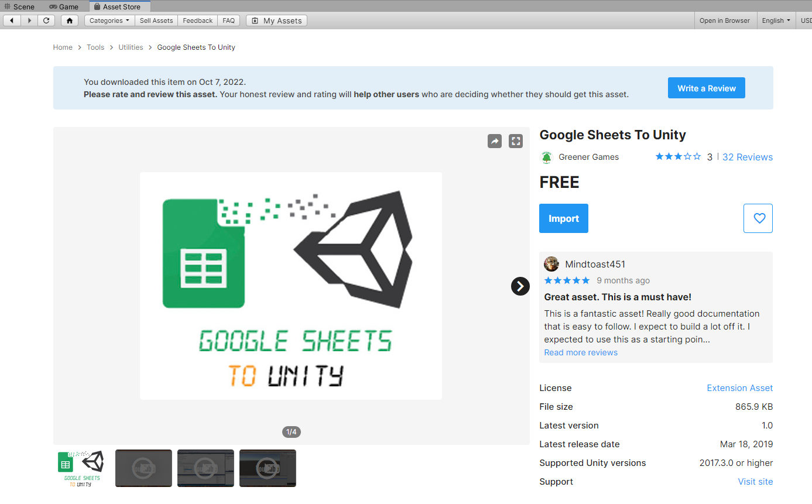
Task: Click the review title 'Great asset. This is a must have!'
Action: coord(618,297)
